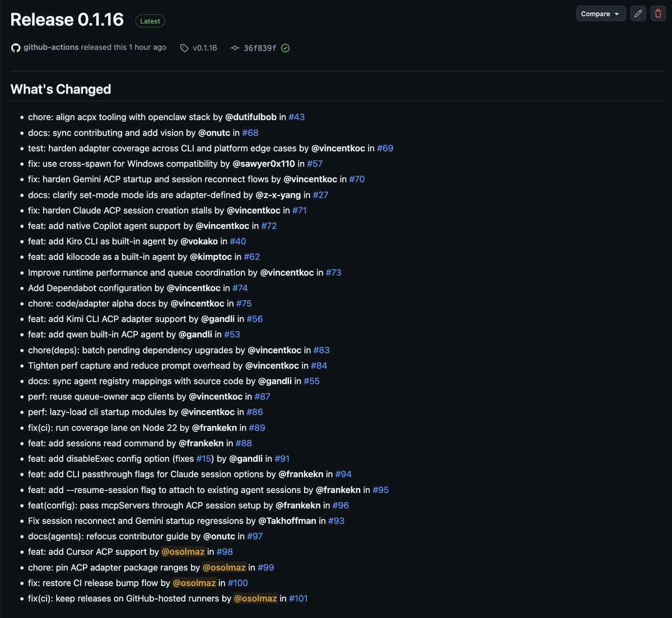Open pull request #40
The width and height of the screenshot is (672, 618).
238,241
